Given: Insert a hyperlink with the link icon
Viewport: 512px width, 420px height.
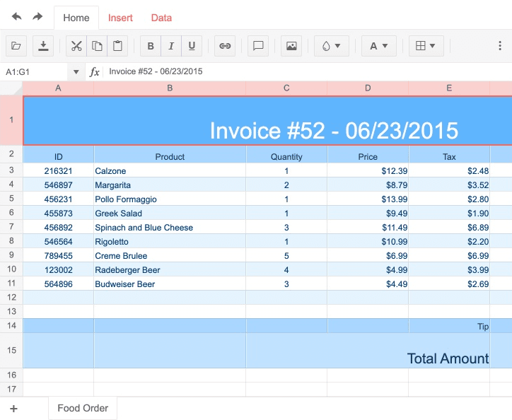Looking at the screenshot, I should 225,46.
